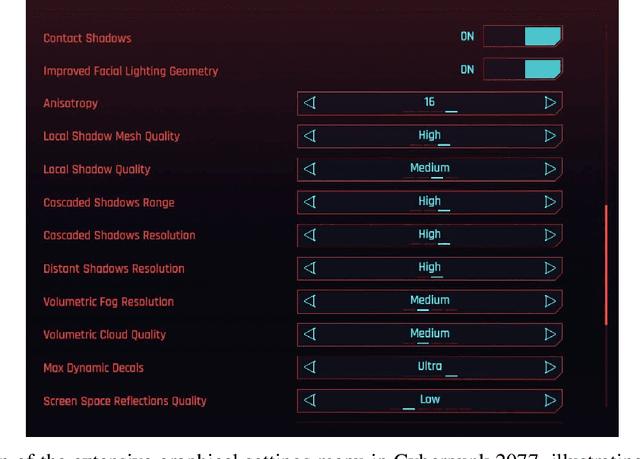Decrease Local Shadow Mesh Quality with left arrow
This screenshot has height=459, width=640.
click(310, 136)
